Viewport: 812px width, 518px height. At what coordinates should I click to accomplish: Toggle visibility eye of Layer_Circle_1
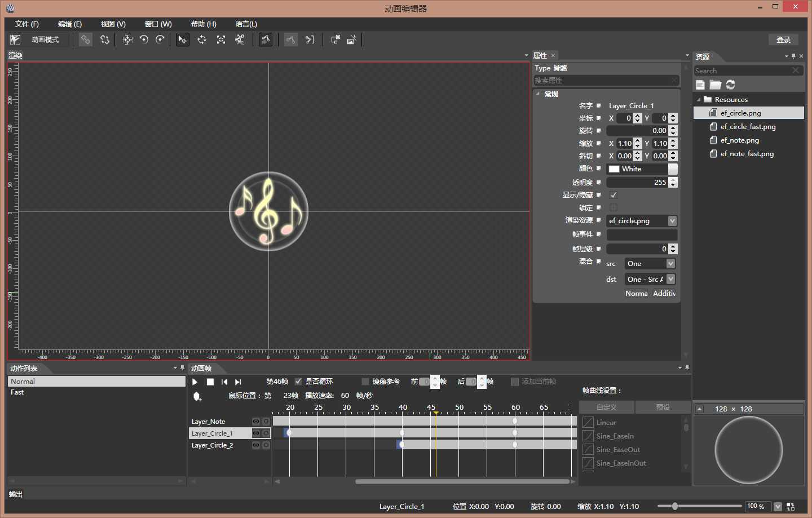pyautogui.click(x=256, y=433)
